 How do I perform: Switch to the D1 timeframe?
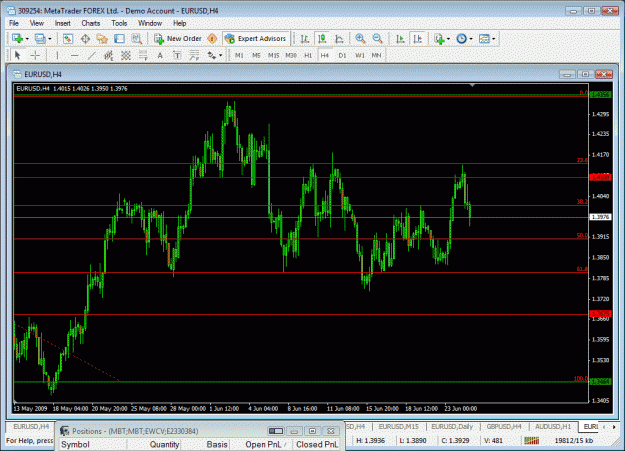[x=342, y=55]
